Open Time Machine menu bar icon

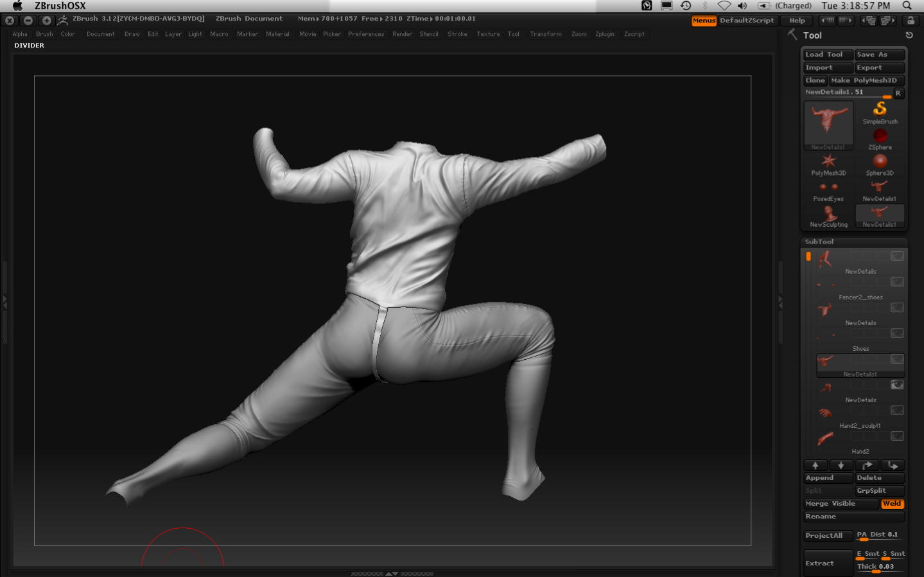686,6
